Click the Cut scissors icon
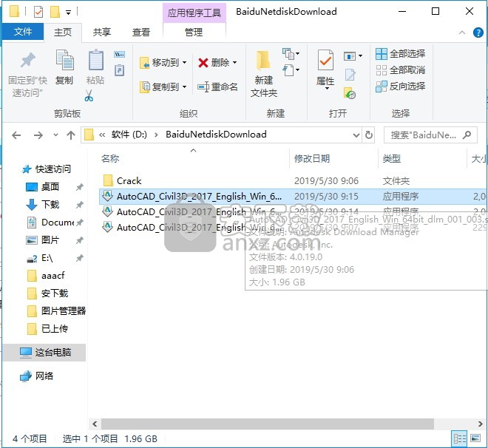The image size is (488, 448). click(89, 96)
